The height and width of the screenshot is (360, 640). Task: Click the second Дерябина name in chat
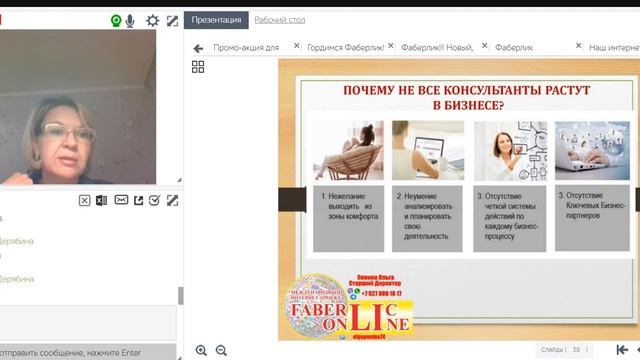pyautogui.click(x=17, y=279)
